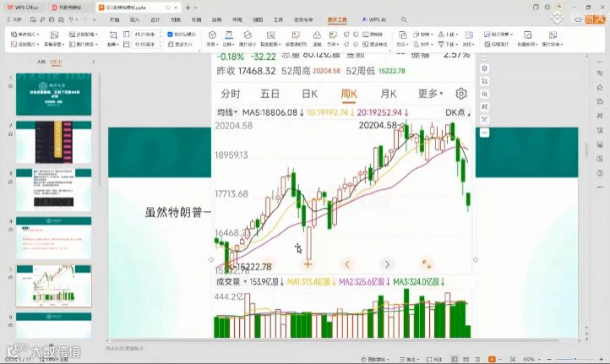Collapse the slide panel with the chevron
The height and width of the screenshot is (364, 610).
[94, 62]
